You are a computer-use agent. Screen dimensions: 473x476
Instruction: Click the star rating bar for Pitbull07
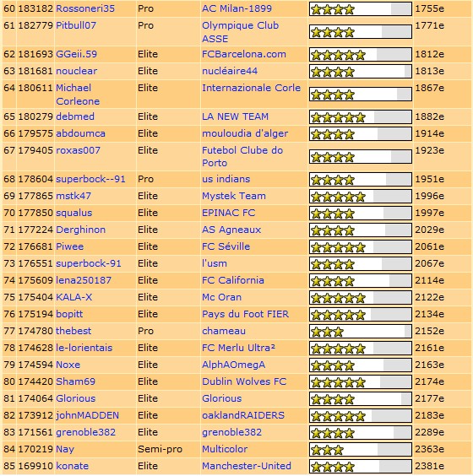(361, 32)
